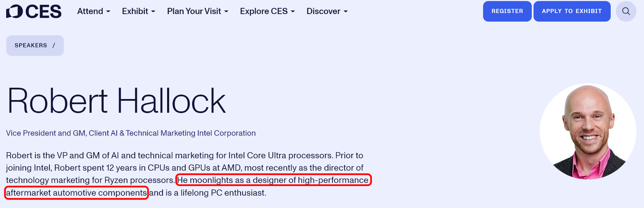This screenshot has width=644, height=208.
Task: Click the CES wordmark text
Action: 43,11
